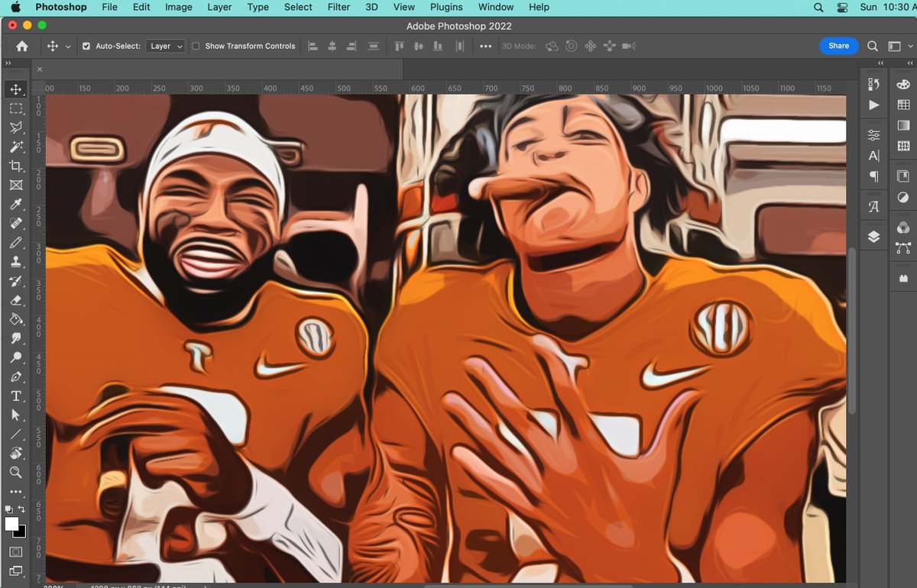
Task: Close the document tab X
Action: click(40, 69)
